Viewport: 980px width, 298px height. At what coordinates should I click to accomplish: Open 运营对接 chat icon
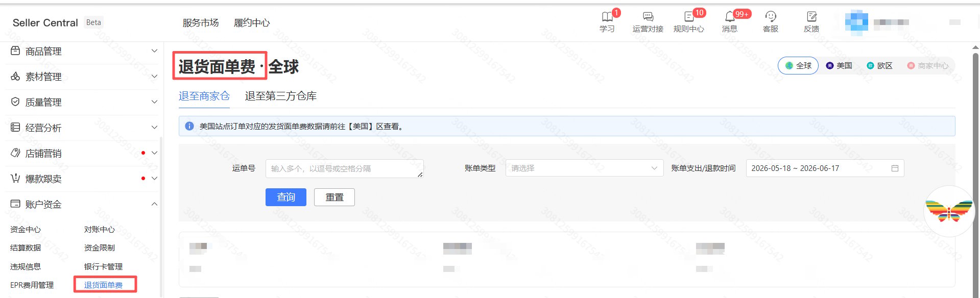(648, 17)
